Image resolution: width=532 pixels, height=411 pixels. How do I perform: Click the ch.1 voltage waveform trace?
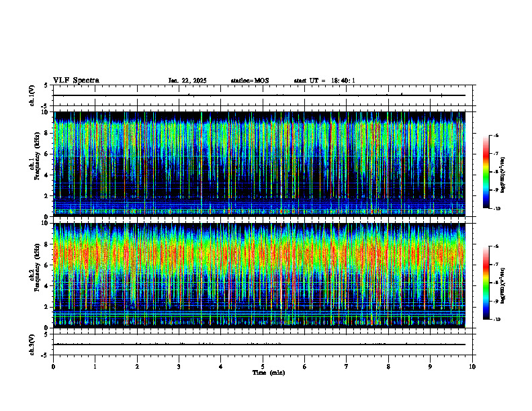(259, 95)
